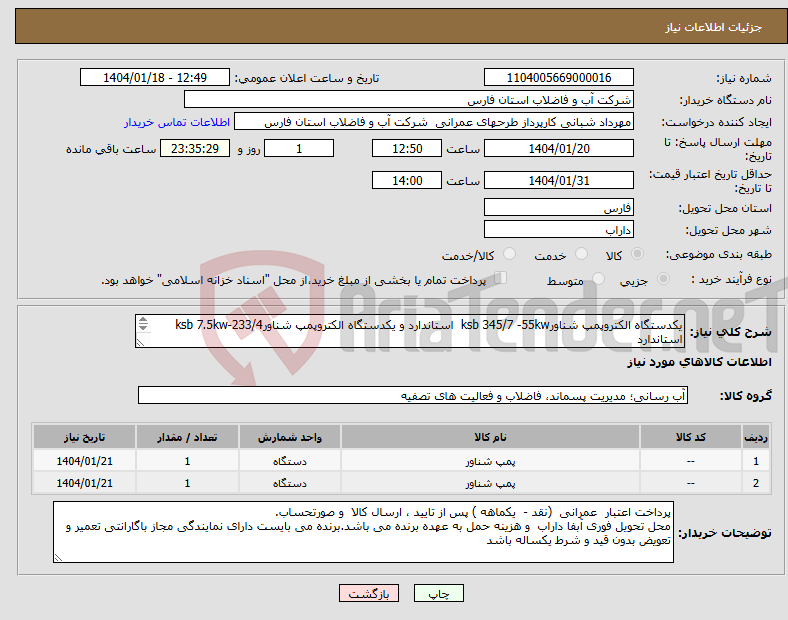Click the buyer organization name field
This screenshot has width=788, height=620.
[x=409, y=99]
